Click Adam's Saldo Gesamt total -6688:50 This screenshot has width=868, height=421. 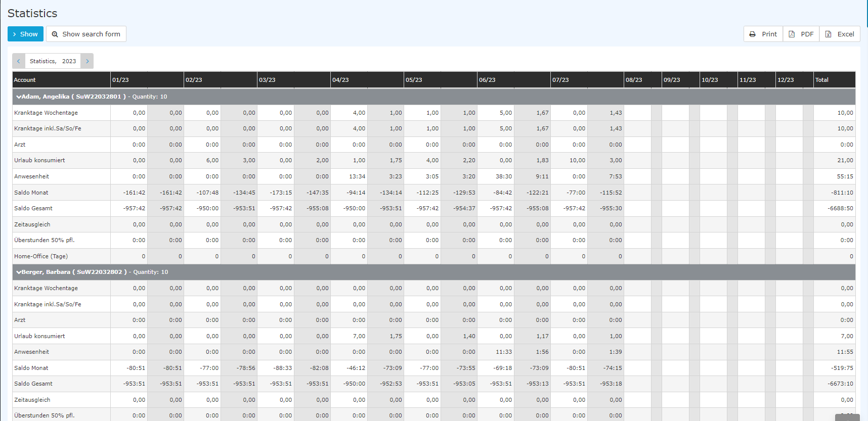coord(840,208)
